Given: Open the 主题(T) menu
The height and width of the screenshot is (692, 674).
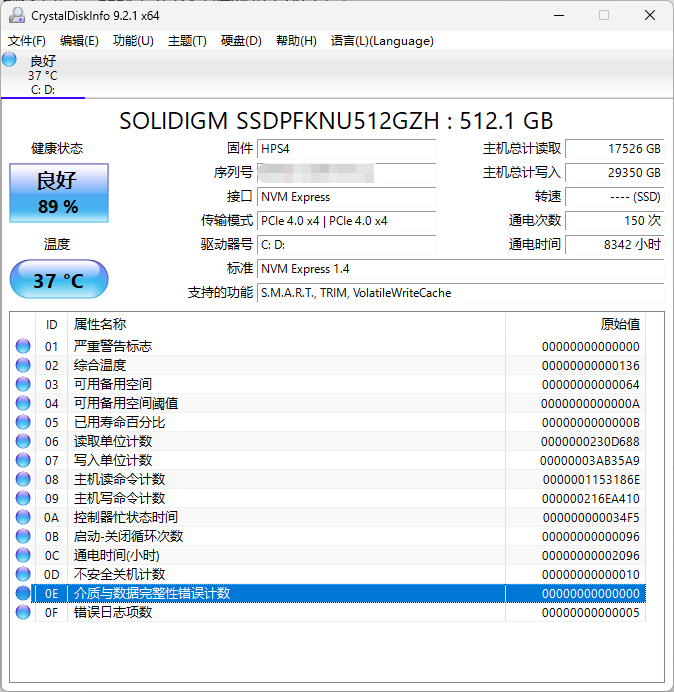Looking at the screenshot, I should pos(188,41).
